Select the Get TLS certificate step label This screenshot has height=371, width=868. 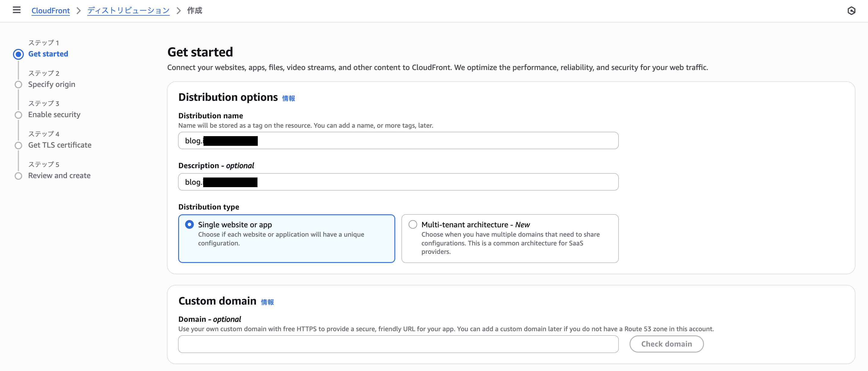(60, 145)
